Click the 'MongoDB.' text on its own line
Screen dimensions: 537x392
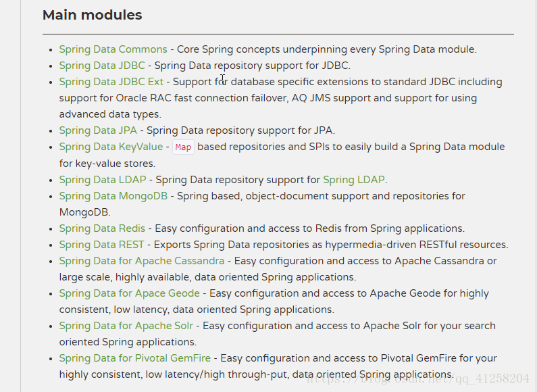84,212
